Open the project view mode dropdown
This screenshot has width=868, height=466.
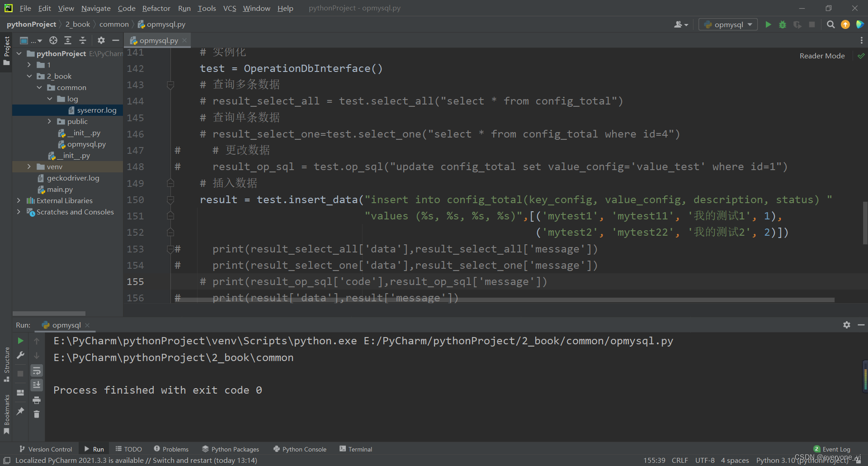[31, 40]
